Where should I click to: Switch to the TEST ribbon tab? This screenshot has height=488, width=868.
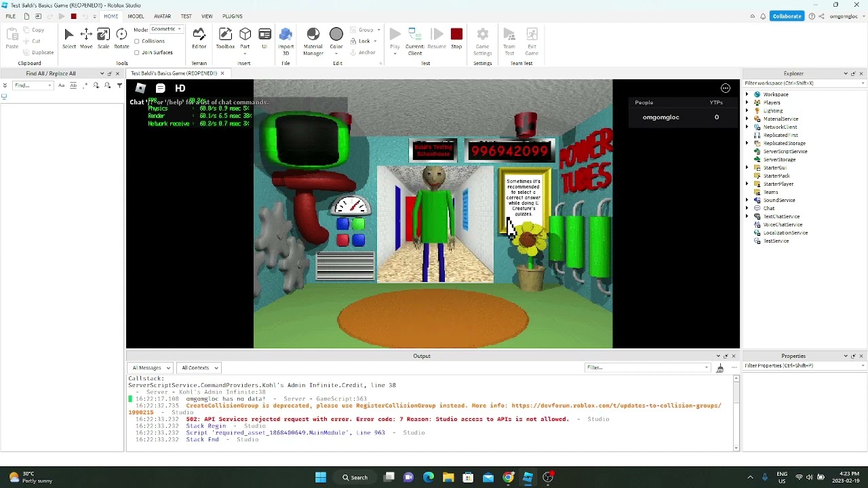tap(186, 16)
